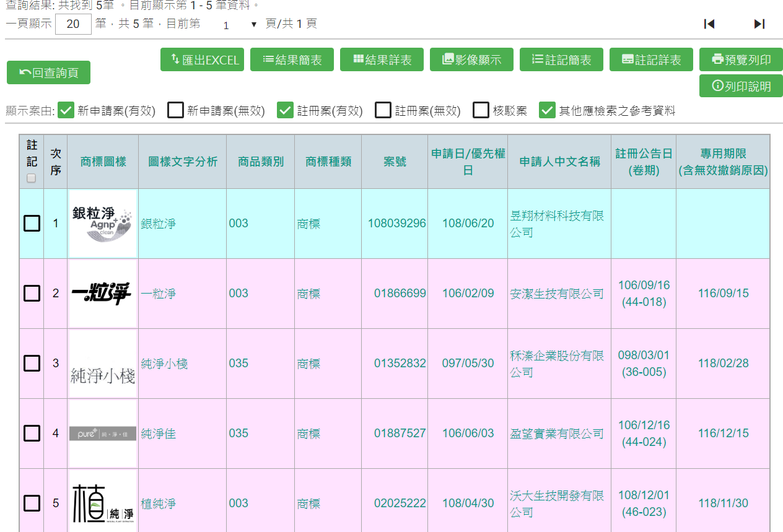
Task: Return via 回查詢頁 button
Action: (48, 72)
